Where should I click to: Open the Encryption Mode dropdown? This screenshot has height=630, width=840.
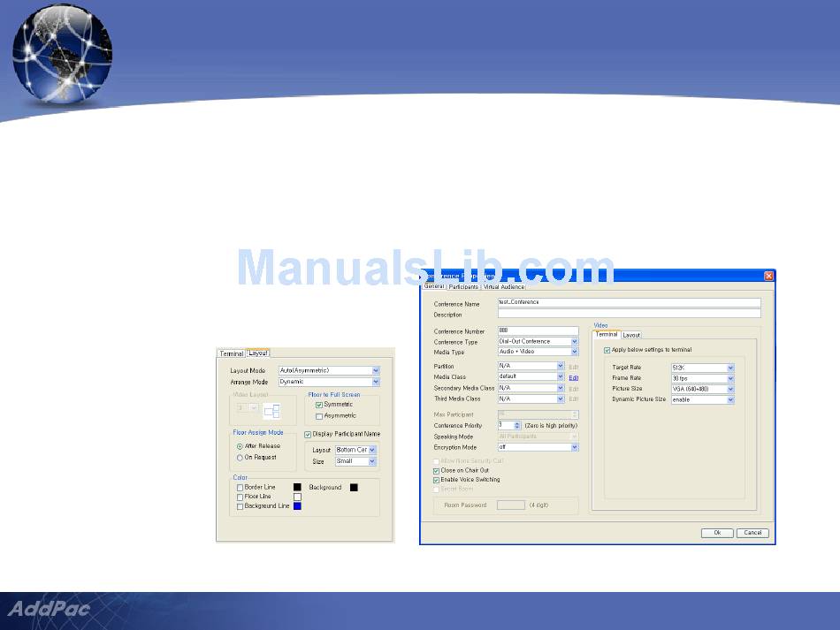[538, 447]
